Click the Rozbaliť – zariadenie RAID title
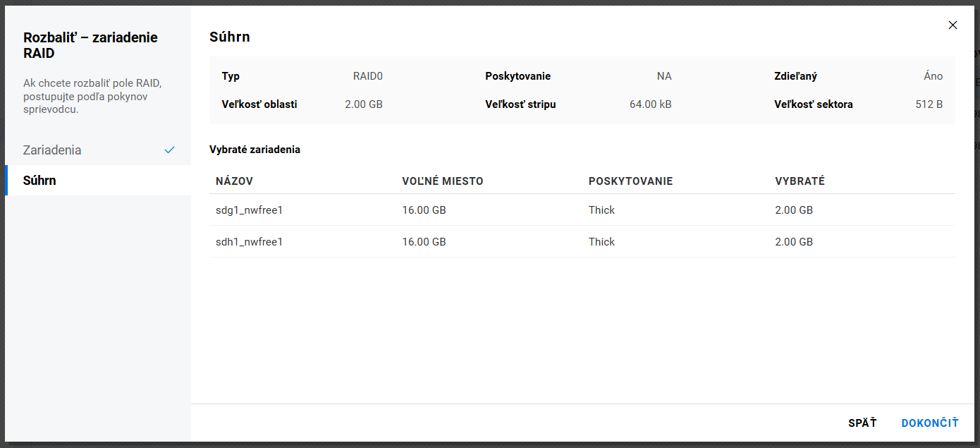This screenshot has width=980, height=448. (90, 45)
